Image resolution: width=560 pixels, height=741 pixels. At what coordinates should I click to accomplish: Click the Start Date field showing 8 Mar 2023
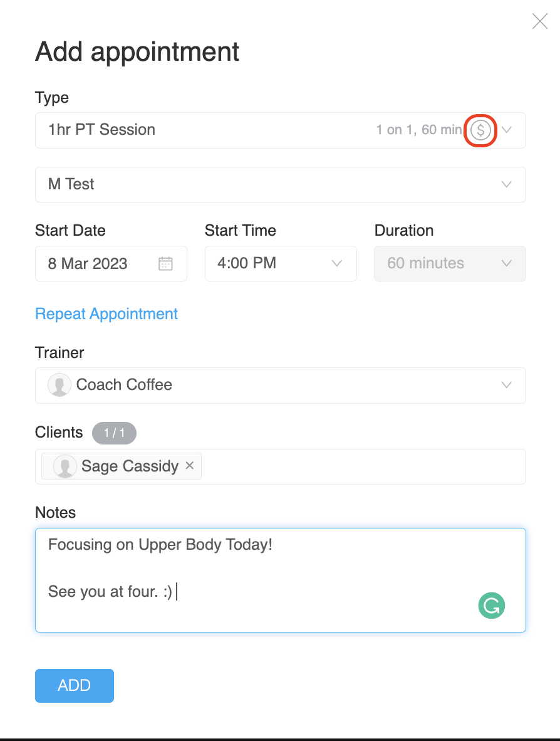94,263
